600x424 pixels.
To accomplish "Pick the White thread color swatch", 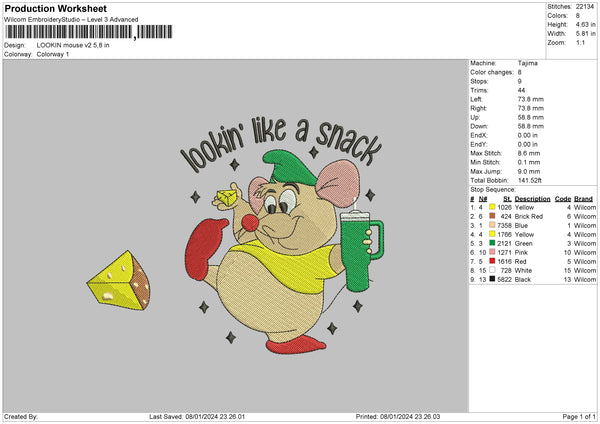I will tap(492, 270).
